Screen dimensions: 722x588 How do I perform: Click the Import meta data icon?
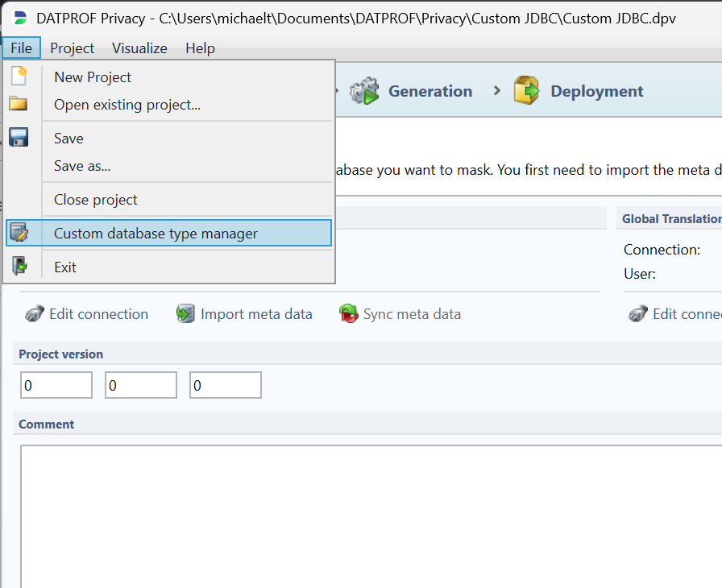coord(185,314)
